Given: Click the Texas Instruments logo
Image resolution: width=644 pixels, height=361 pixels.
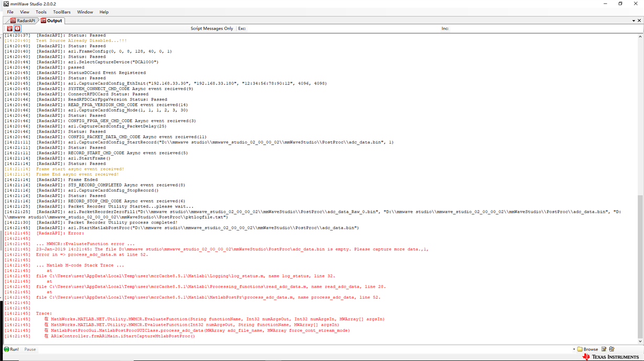Looking at the screenshot, I should 611,357.
